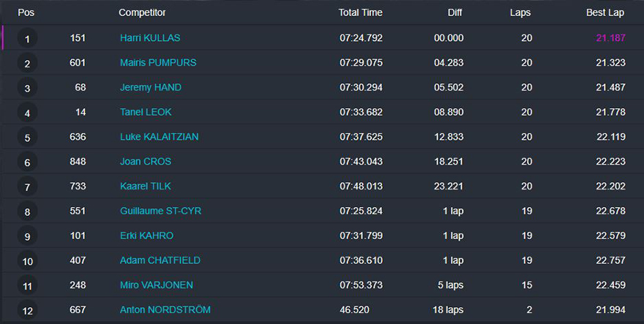Click the Laps column header
The width and height of the screenshot is (644, 324).
pos(520,12)
